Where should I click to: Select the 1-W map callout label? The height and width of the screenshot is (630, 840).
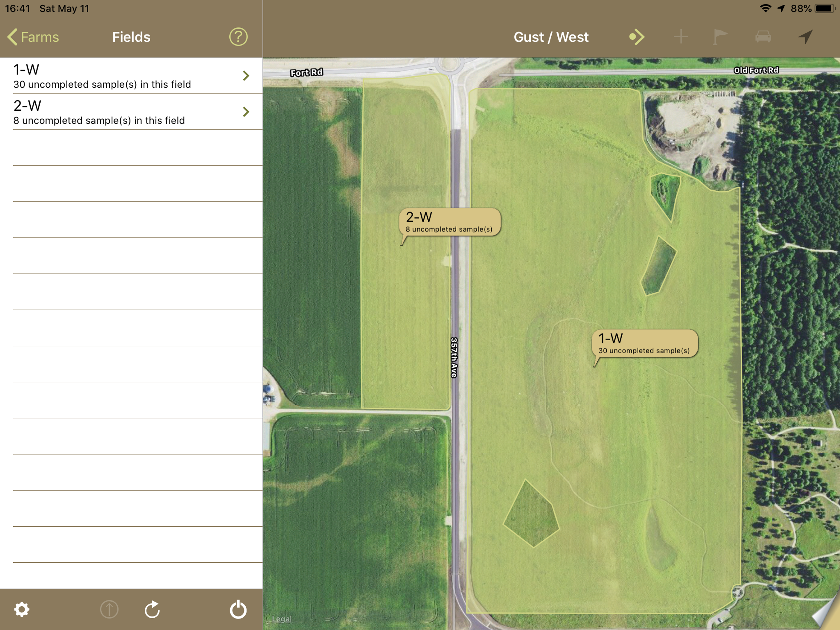(644, 344)
